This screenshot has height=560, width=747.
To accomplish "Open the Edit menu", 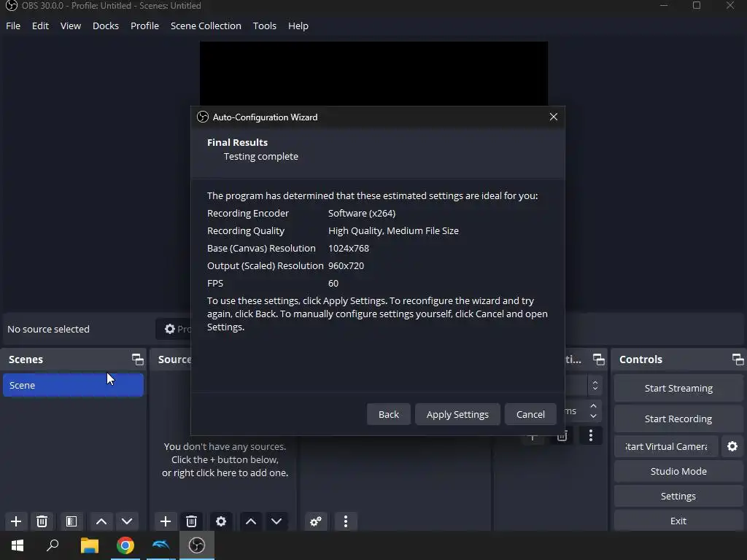I will [x=41, y=26].
